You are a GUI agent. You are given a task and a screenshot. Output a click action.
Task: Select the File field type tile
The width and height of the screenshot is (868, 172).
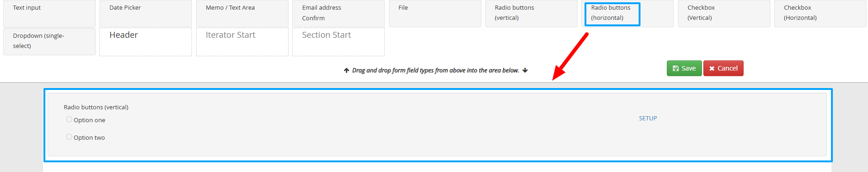435,13
